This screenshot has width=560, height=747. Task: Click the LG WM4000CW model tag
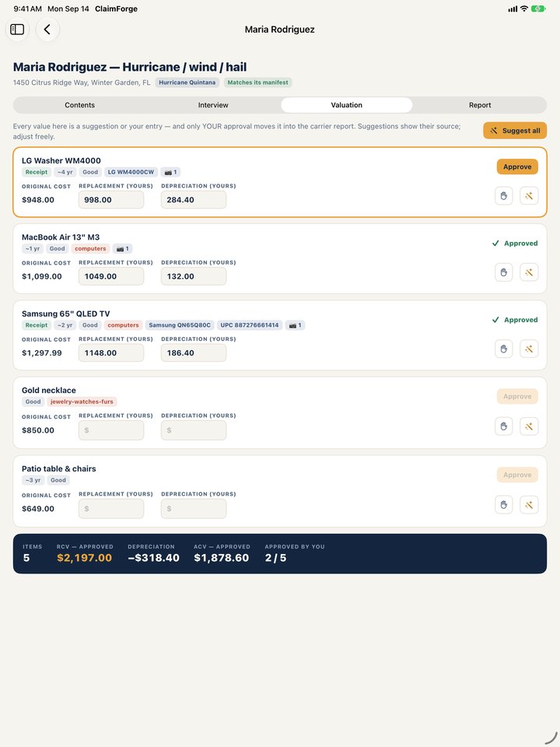tap(131, 172)
